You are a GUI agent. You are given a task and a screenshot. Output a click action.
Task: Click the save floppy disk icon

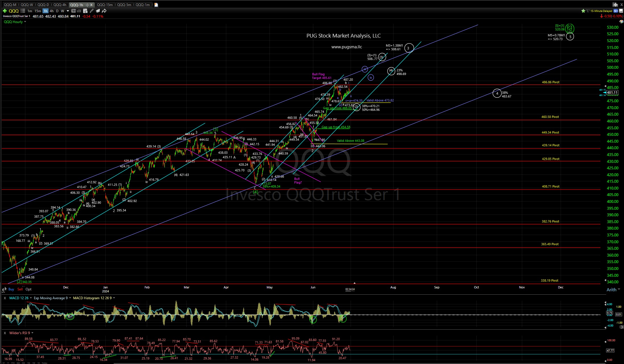tap(621, 11)
